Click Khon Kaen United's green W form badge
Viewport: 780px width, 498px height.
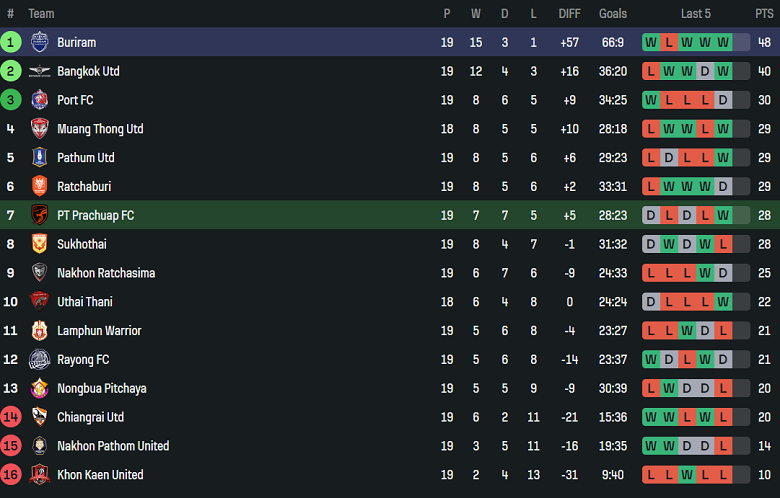click(687, 475)
